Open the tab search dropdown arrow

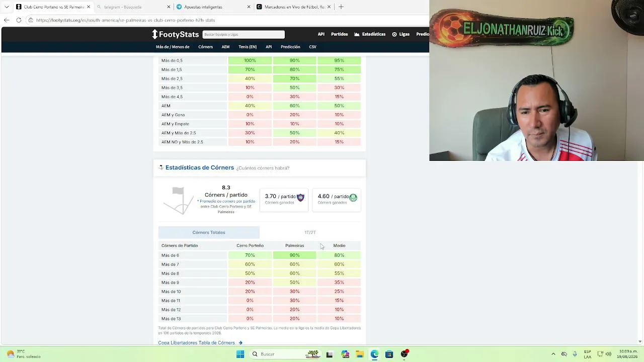[x=7, y=7]
